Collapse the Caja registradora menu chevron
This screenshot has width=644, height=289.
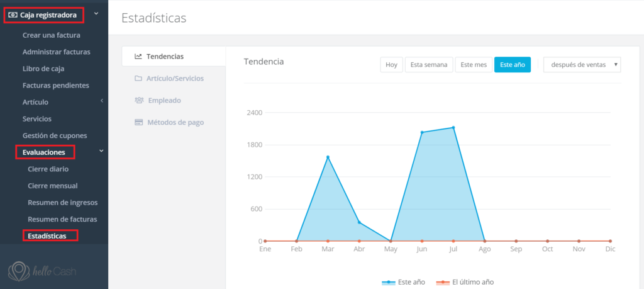pos(96,14)
